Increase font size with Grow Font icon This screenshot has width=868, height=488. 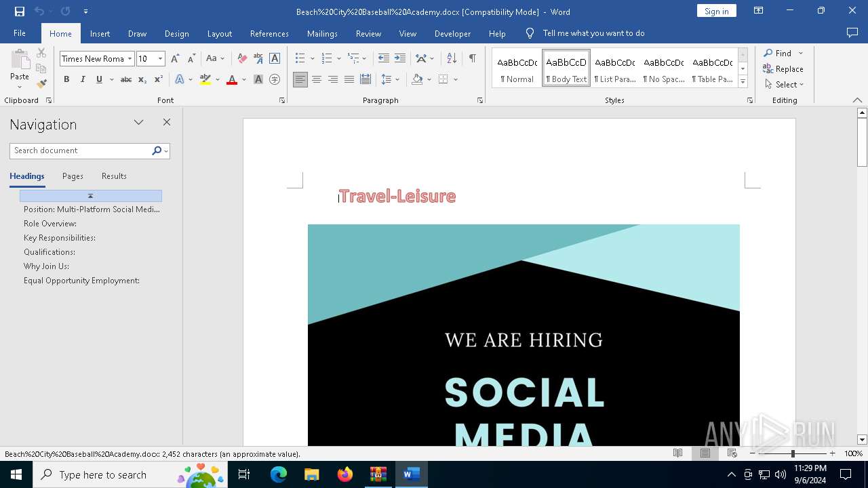click(175, 59)
